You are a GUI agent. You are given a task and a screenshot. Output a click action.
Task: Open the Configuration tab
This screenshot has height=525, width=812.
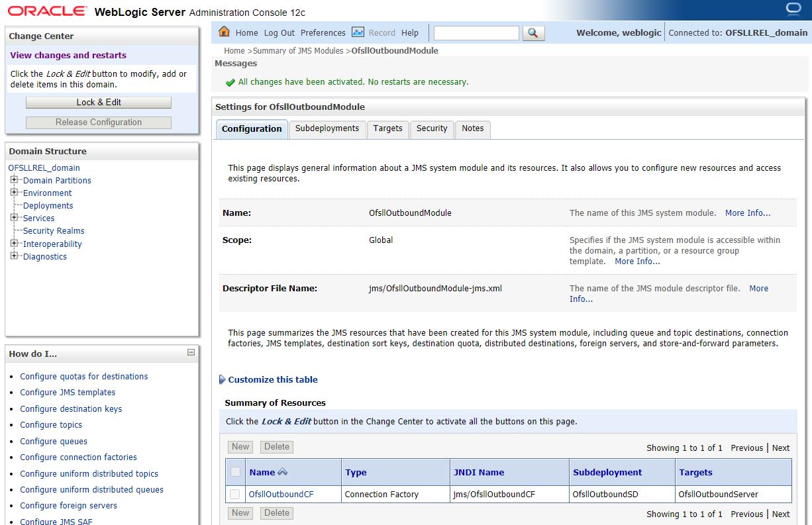click(x=252, y=129)
